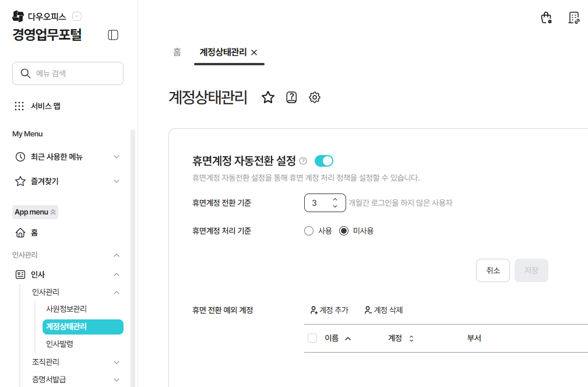Click the 메뉴 검색 search field
This screenshot has height=387, width=588.
(x=68, y=73)
